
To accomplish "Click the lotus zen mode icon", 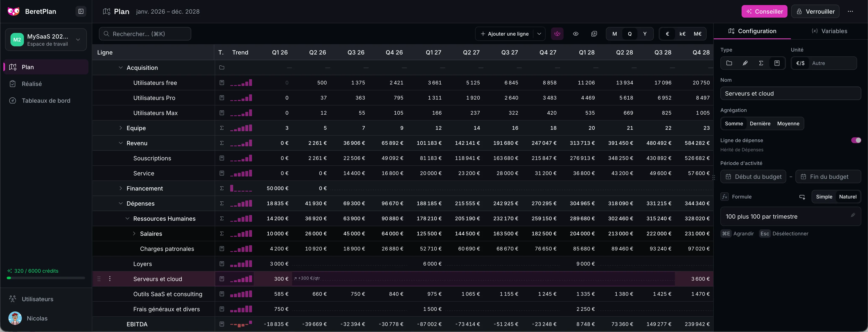I will 557,34.
